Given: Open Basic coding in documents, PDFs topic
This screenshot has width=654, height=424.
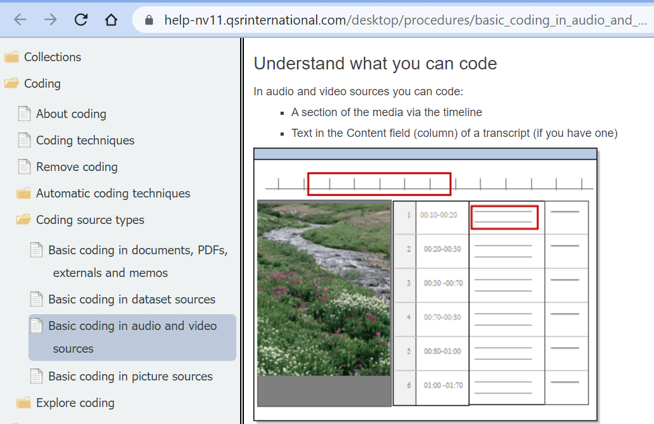Looking at the screenshot, I should point(137,250).
